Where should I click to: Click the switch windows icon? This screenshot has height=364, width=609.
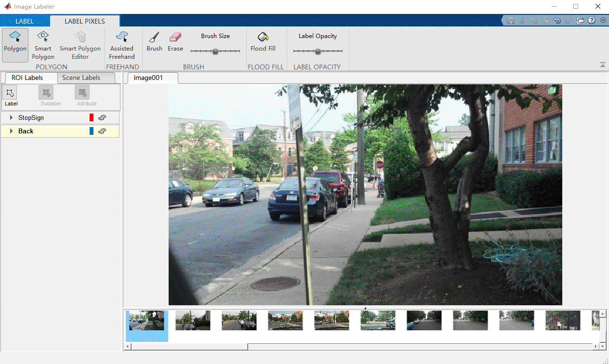pyautogui.click(x=580, y=21)
